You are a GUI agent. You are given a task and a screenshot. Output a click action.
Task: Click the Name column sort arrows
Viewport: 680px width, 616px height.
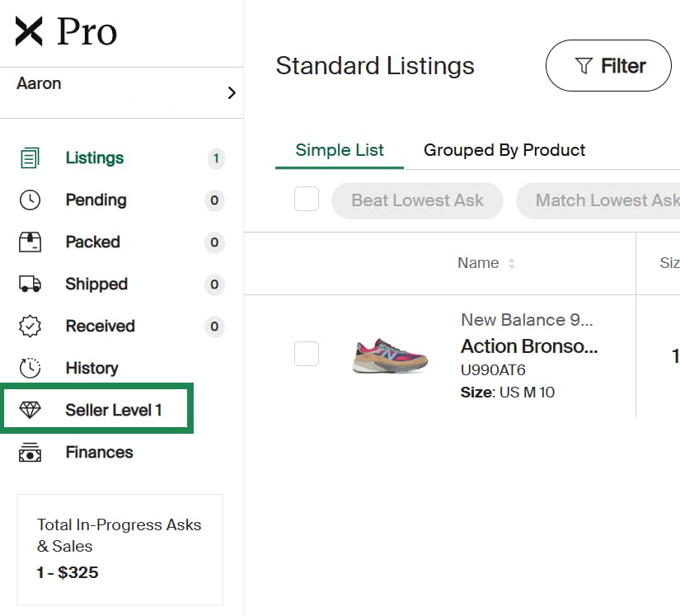click(x=512, y=263)
